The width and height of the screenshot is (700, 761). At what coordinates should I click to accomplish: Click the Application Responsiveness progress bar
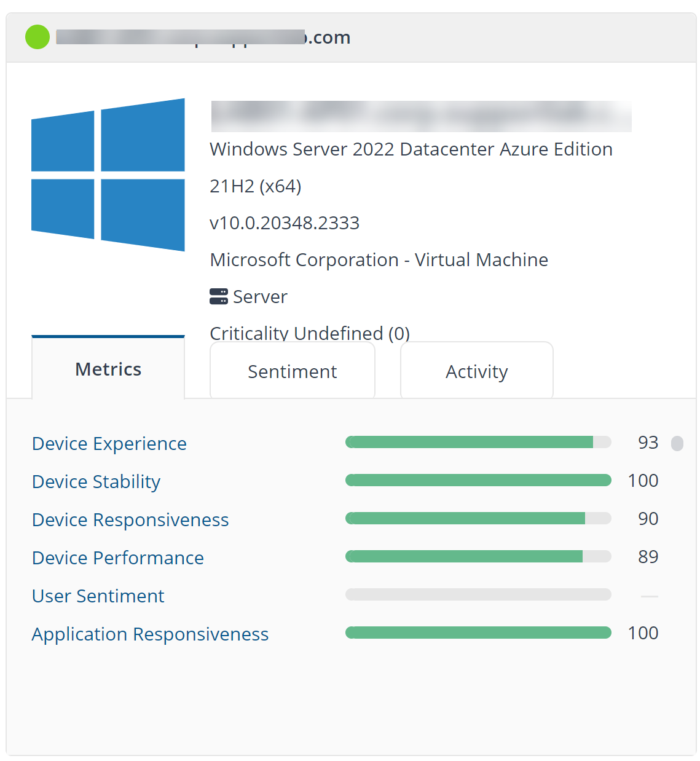pyautogui.click(x=478, y=633)
